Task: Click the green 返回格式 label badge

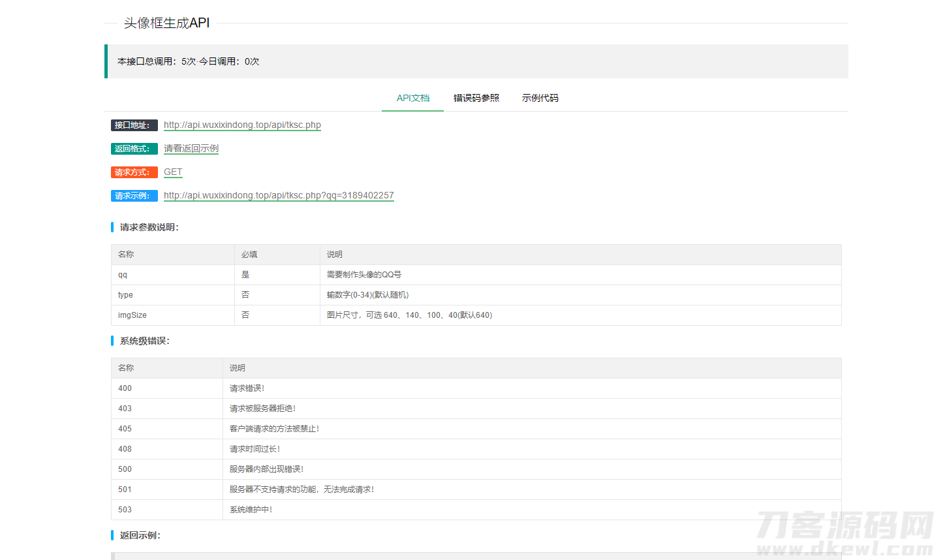Action: coord(134,149)
